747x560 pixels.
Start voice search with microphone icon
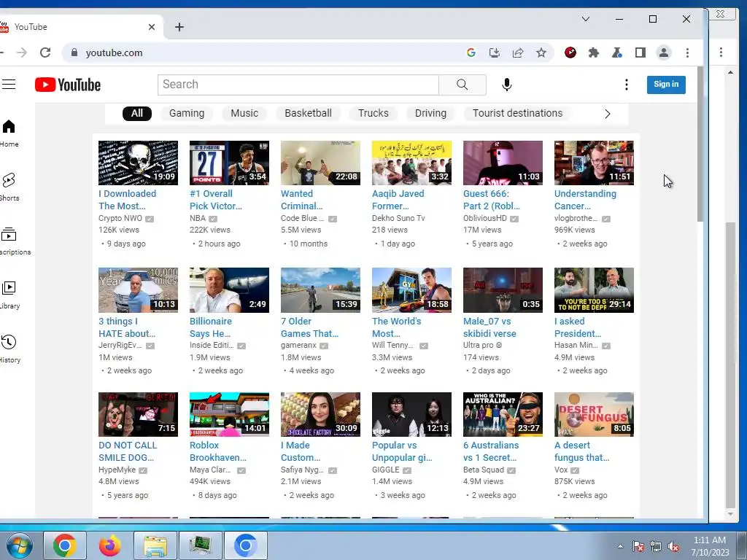pyautogui.click(x=507, y=85)
